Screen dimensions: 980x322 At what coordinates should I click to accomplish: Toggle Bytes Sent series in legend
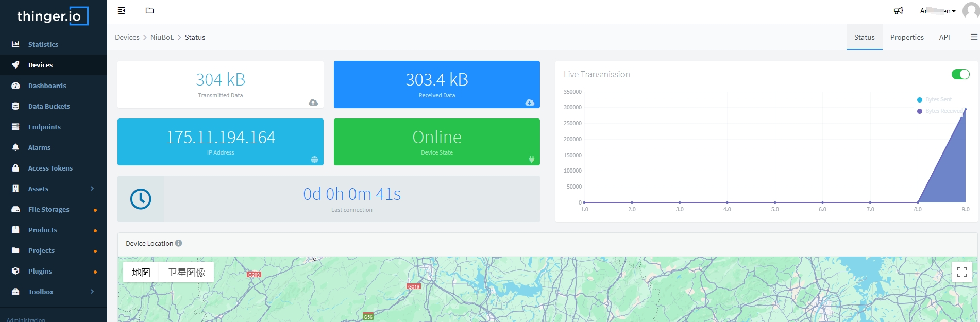[x=938, y=100]
